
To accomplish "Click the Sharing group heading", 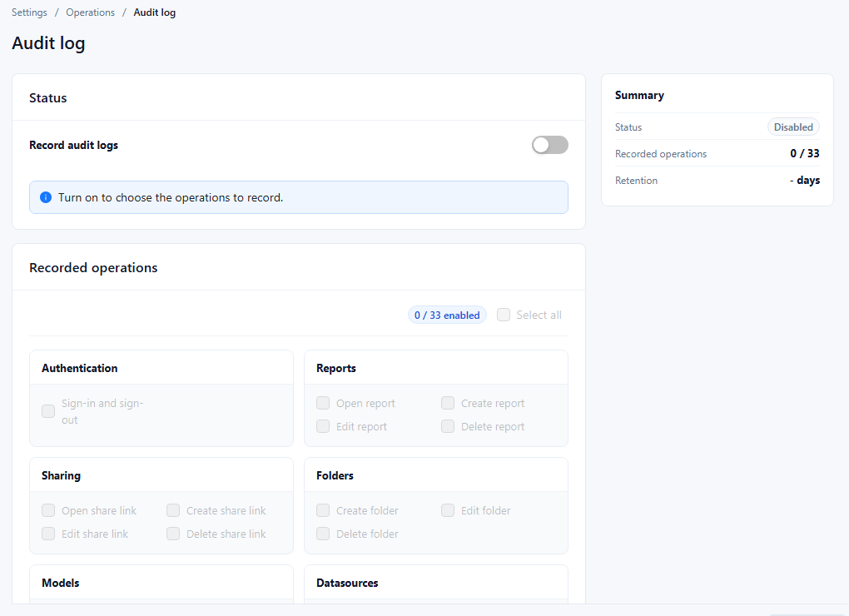I will coord(62,476).
